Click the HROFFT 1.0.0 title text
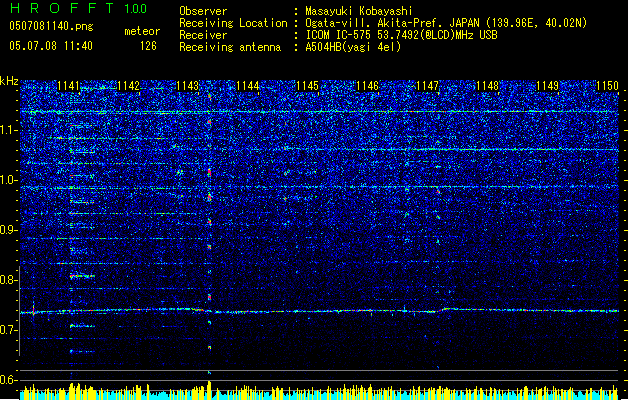This screenshot has height=400, width=629. [78, 8]
